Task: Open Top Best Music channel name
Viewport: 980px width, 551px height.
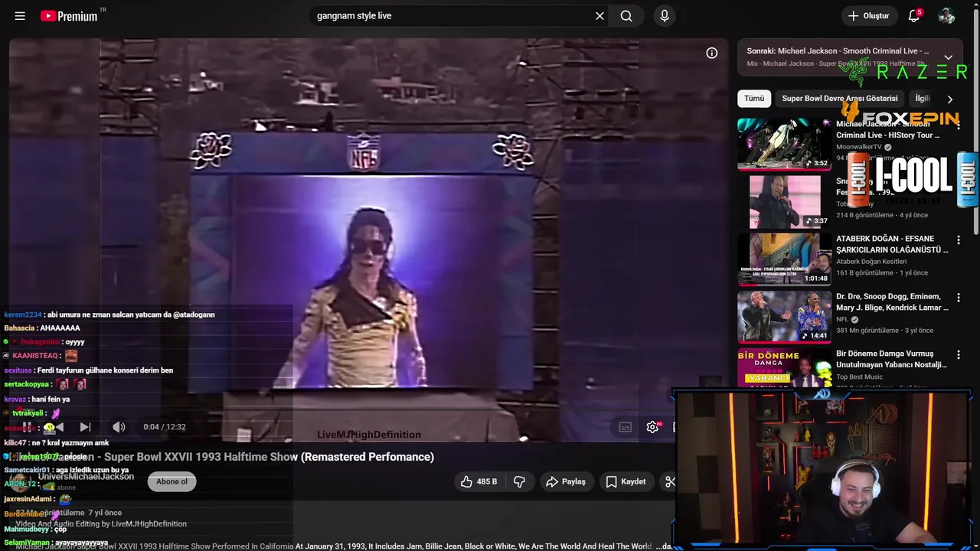Action: [x=859, y=377]
